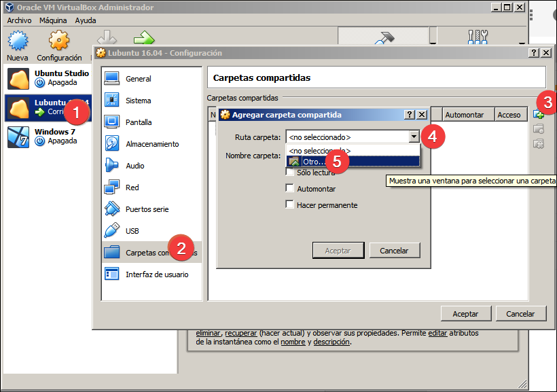Open the Archivo menu
557x392 pixels.
(x=18, y=20)
